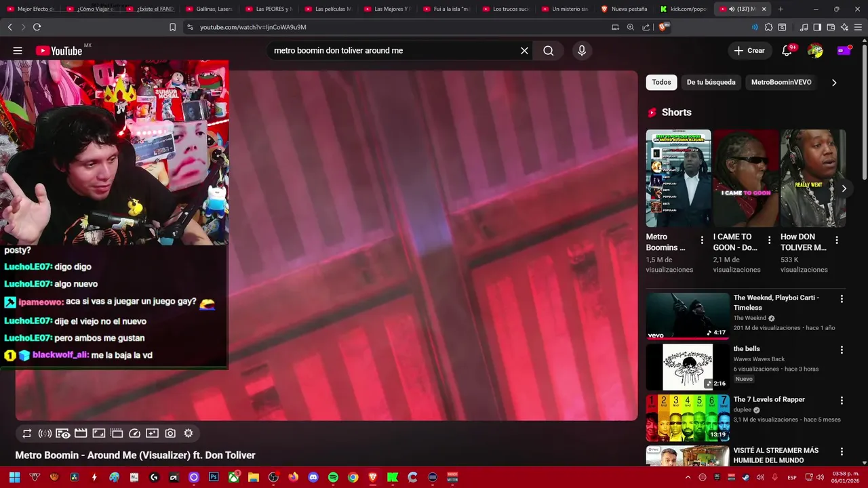The width and height of the screenshot is (868, 488).
Task: Open options for The 7 Levels of Rapper
Action: pyautogui.click(x=842, y=401)
